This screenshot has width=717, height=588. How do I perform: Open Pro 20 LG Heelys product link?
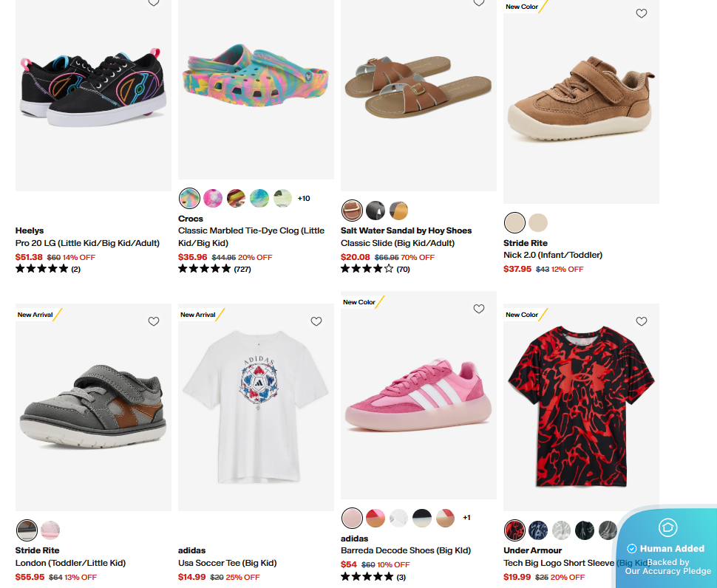click(x=87, y=243)
